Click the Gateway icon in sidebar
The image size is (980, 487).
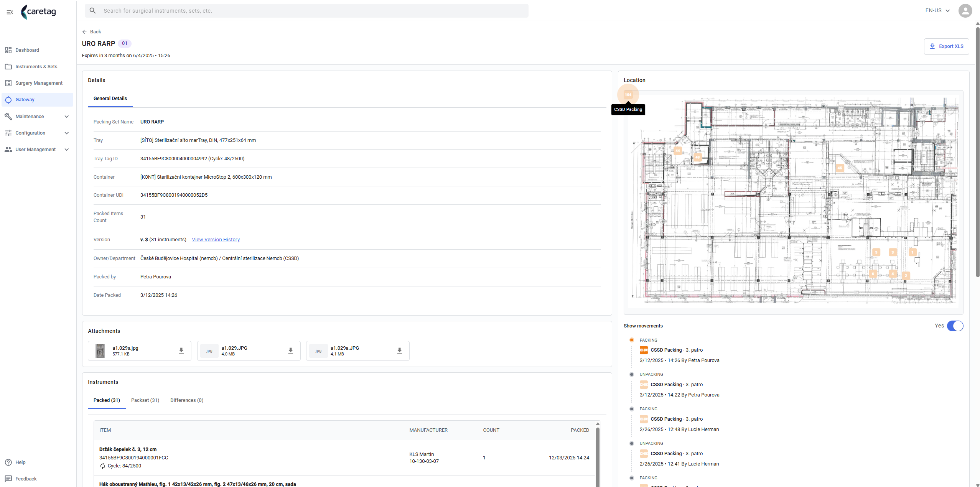[8, 100]
